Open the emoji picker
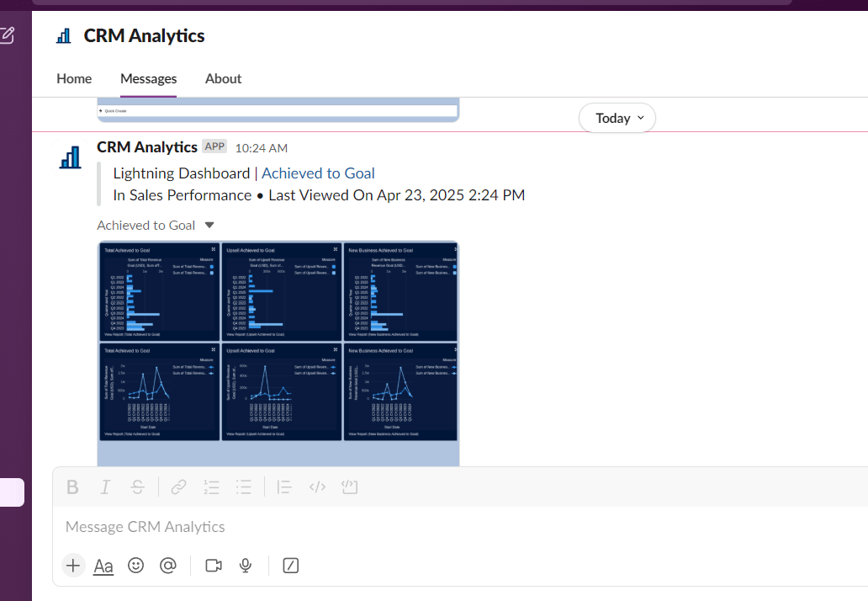This screenshot has height=601, width=868. pyautogui.click(x=135, y=566)
